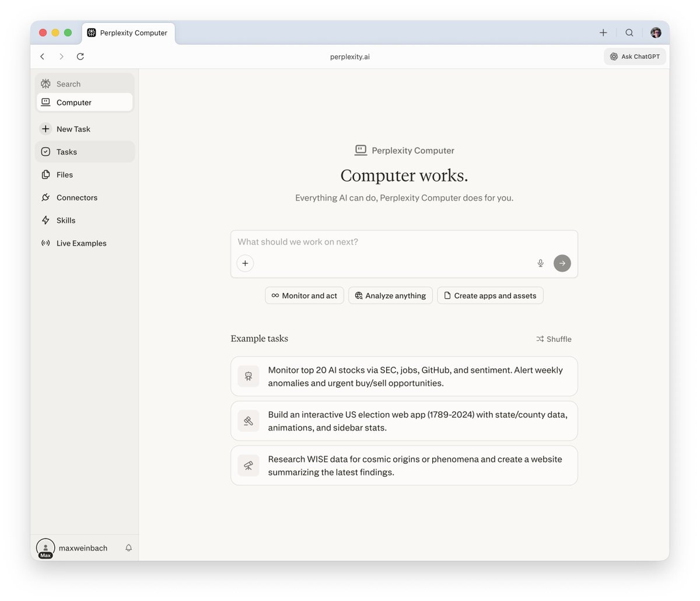The width and height of the screenshot is (700, 601).
Task: Choose 'Create apps and assets' suggestion
Action: point(490,296)
